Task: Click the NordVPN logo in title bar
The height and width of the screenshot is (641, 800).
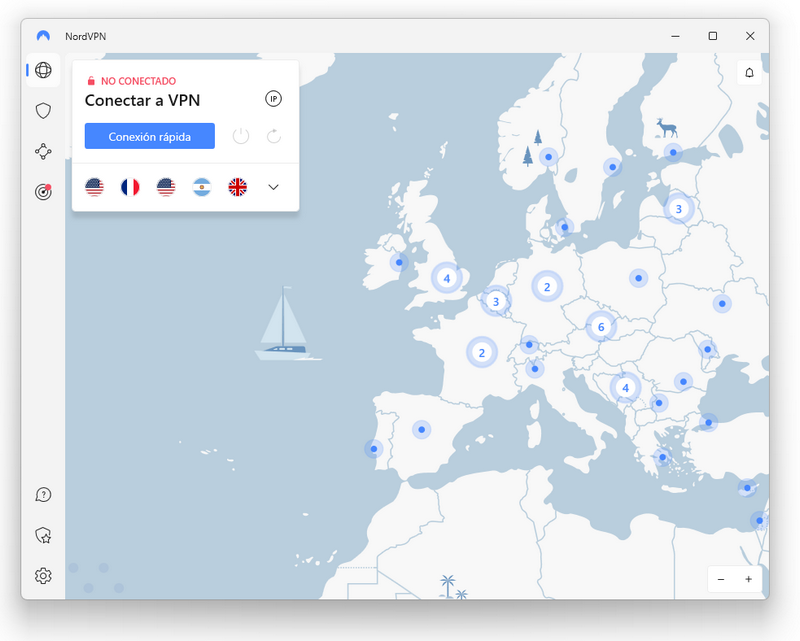Action: [43, 36]
